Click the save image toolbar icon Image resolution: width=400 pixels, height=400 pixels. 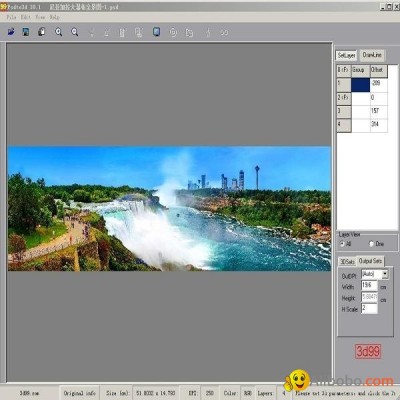pos(26,32)
